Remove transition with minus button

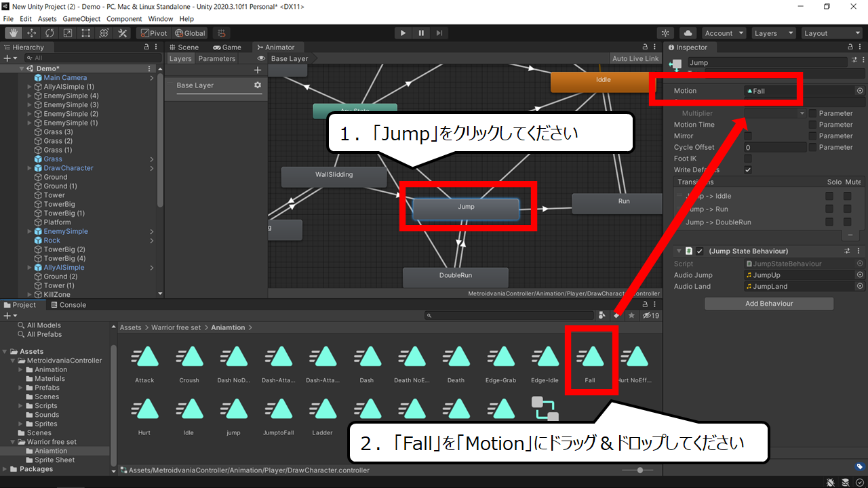851,235
